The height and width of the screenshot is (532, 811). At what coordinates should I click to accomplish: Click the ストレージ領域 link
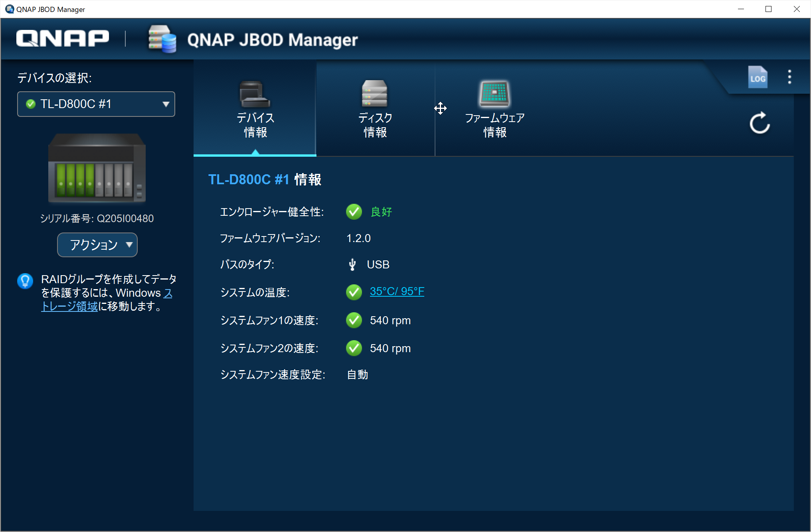point(69,307)
